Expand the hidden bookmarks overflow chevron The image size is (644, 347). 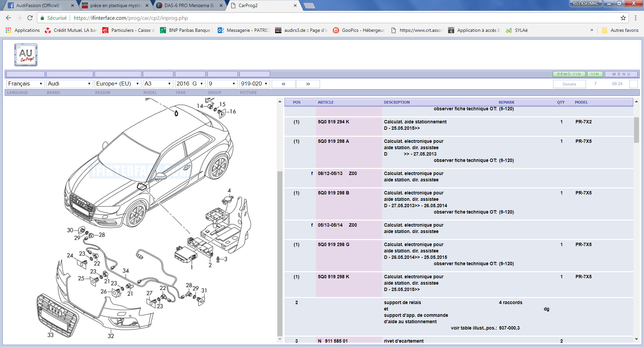coord(592,30)
